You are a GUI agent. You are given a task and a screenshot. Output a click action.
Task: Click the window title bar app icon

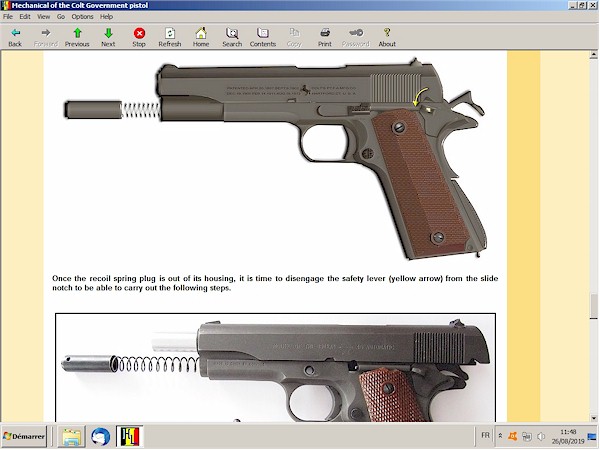(5, 5)
